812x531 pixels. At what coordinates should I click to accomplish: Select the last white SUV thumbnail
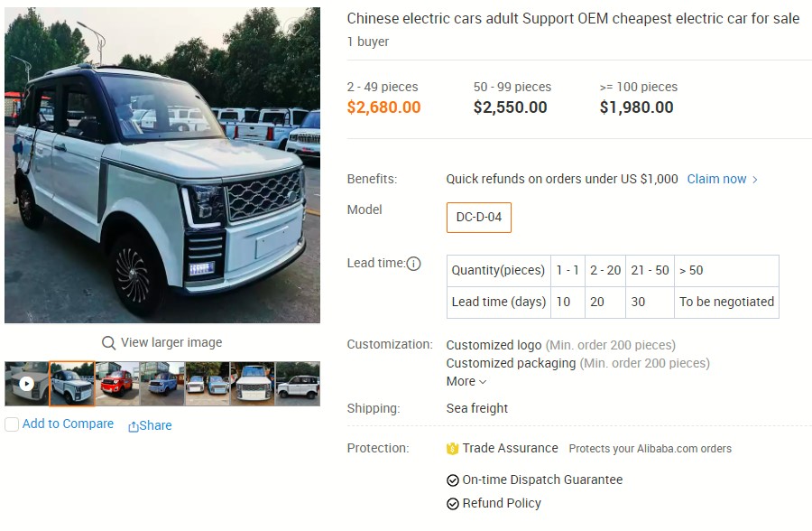297,384
